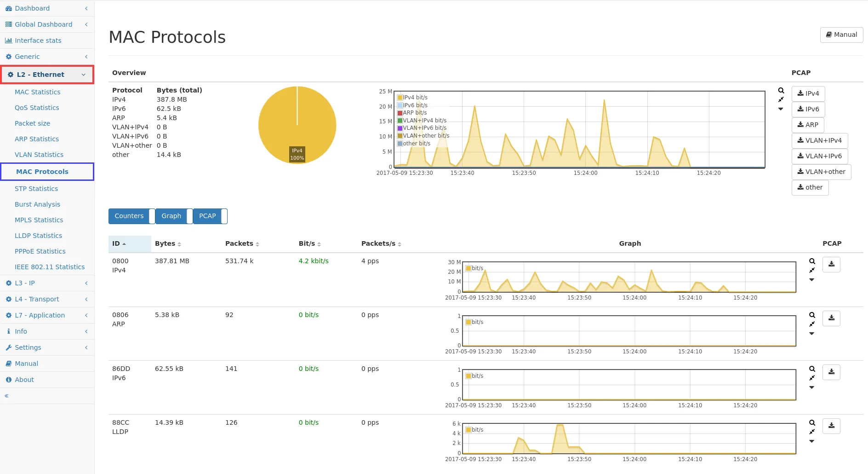The width and height of the screenshot is (868, 474).
Task: Download PCAP for the 0800 IPv4 row
Action: (831, 265)
